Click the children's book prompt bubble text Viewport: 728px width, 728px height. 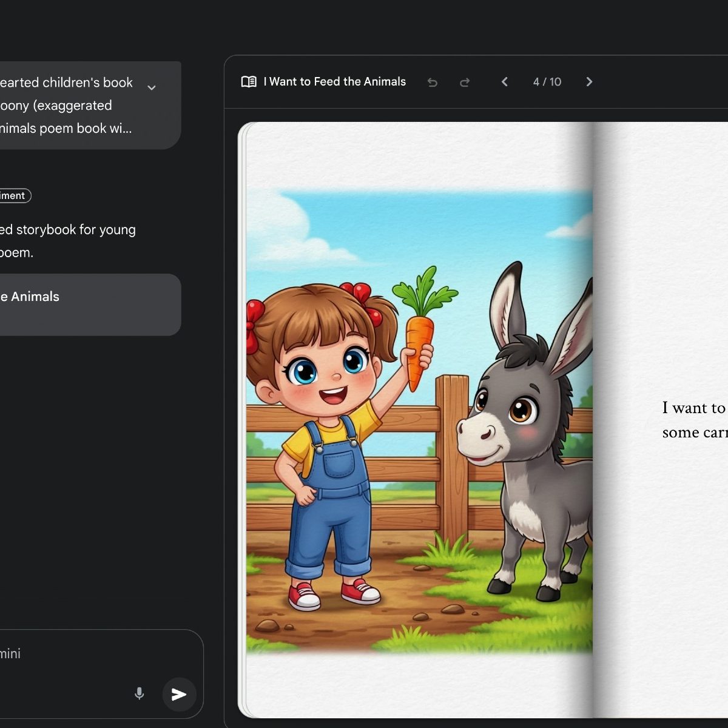(67, 105)
